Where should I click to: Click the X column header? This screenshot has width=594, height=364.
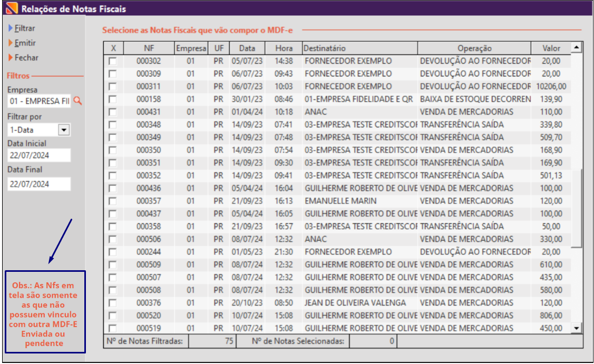click(114, 48)
